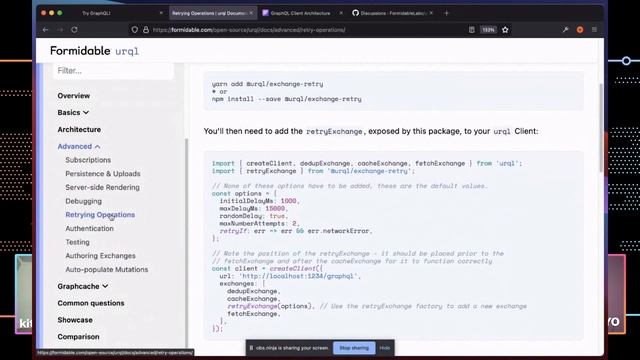This screenshot has height=360, width=640.
Task: Close the GraphQL Client Architecture tab
Action: 341,13
